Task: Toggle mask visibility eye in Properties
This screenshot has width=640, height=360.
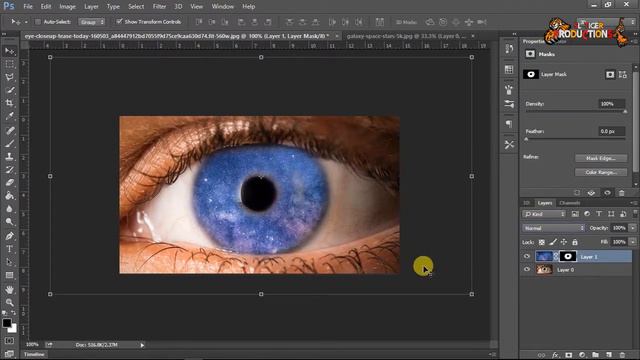Action: tap(607, 193)
